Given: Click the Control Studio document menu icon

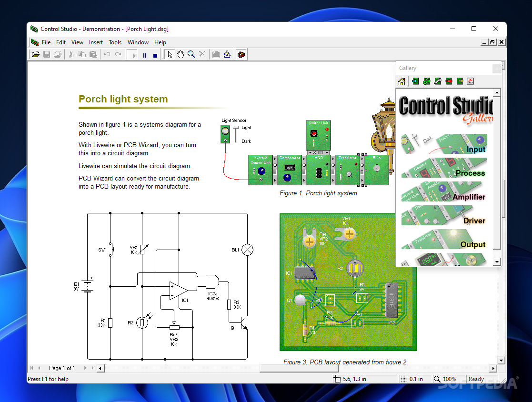Looking at the screenshot, I should 34,42.
